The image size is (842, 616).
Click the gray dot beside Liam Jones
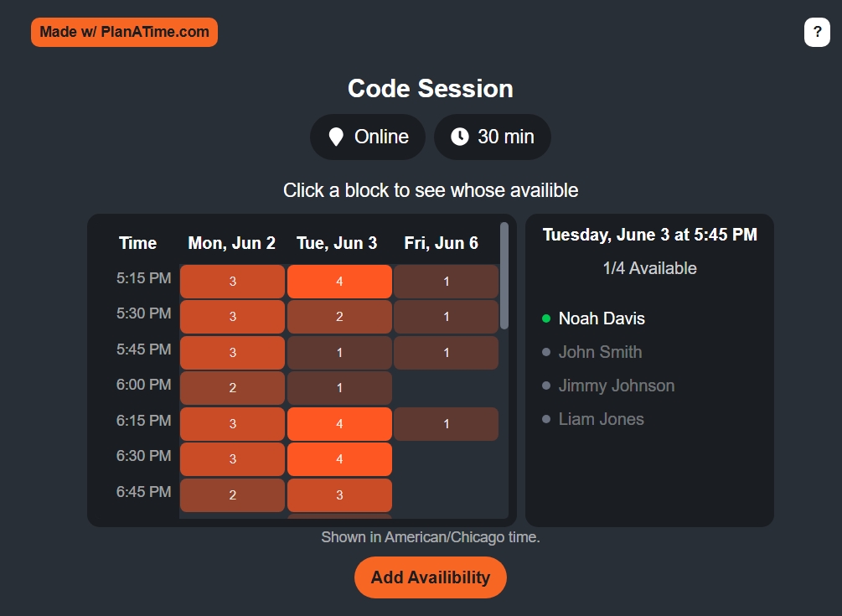(x=546, y=419)
